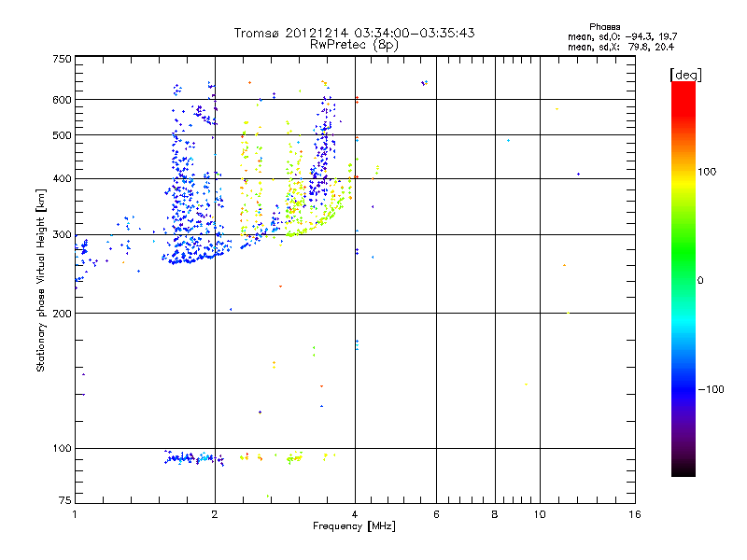
Task: Click the x-axis tick label '1'
Action: click(75, 514)
